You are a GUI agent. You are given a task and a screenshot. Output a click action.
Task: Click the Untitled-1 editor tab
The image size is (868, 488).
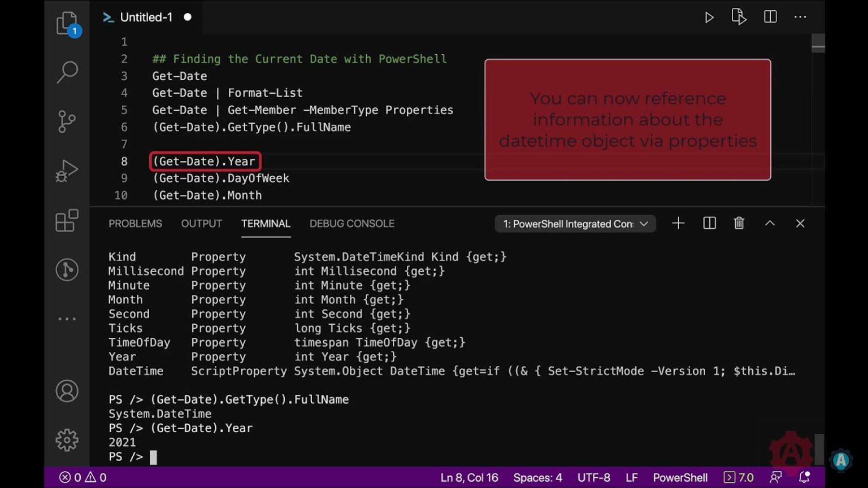click(x=146, y=18)
